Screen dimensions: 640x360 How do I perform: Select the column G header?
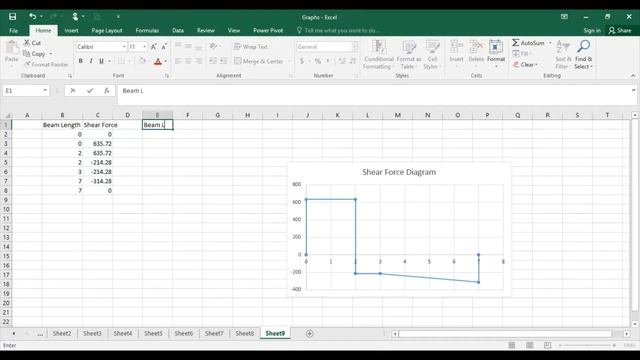tap(218, 115)
